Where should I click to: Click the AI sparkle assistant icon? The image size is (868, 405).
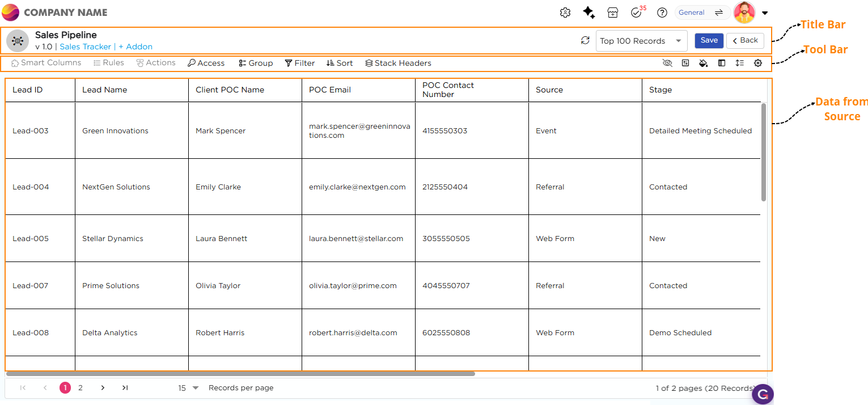(x=588, y=12)
